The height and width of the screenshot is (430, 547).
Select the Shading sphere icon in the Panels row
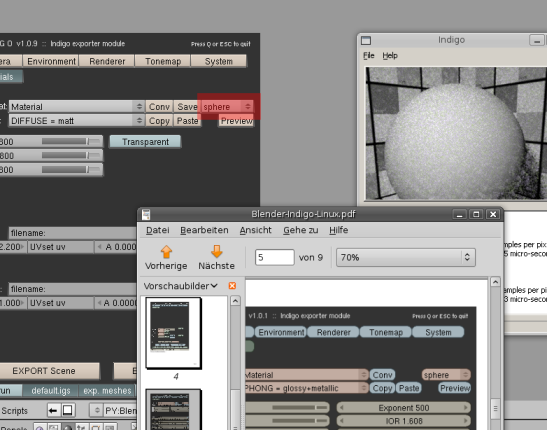point(68,427)
